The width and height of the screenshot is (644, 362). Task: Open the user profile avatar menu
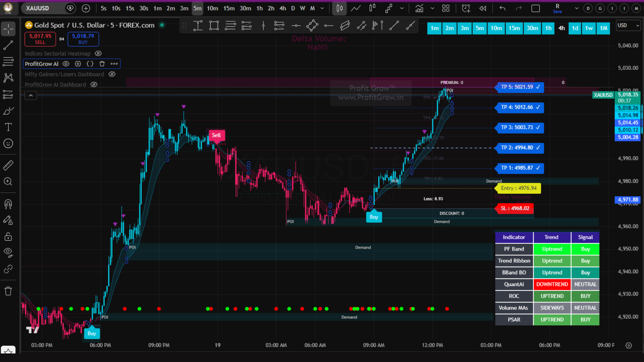[8, 8]
